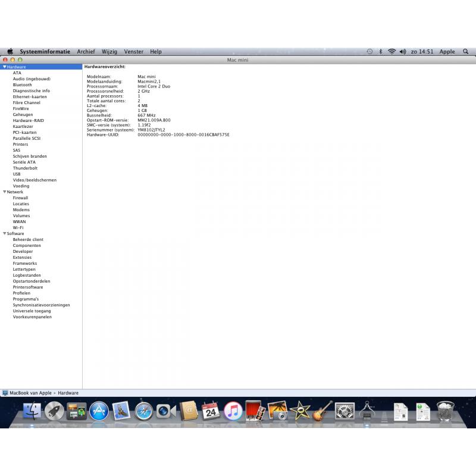Open the Help menu
476x476 pixels.
click(x=156, y=52)
